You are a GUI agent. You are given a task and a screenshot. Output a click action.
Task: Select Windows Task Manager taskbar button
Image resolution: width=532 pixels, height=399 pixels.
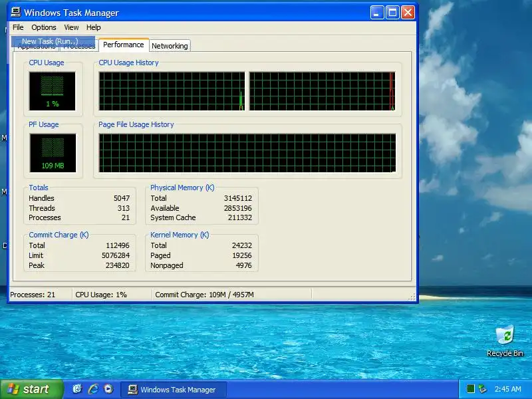174,390
